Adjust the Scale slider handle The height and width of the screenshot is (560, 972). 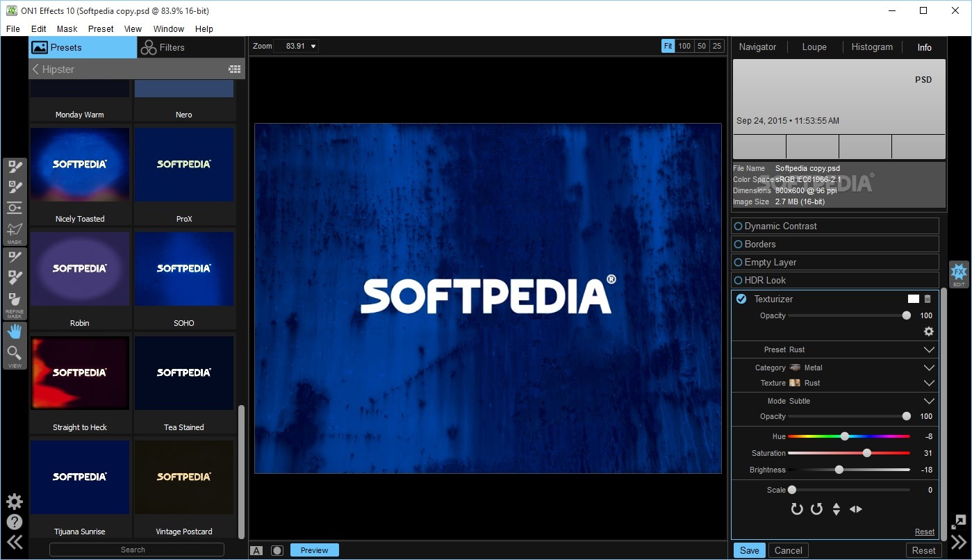coord(791,490)
